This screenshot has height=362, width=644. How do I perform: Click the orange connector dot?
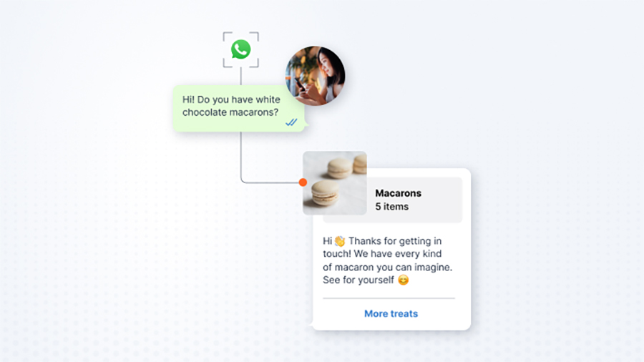click(x=303, y=182)
